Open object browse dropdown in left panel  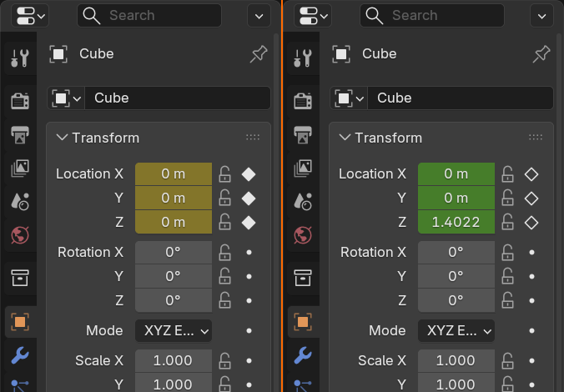(66, 98)
